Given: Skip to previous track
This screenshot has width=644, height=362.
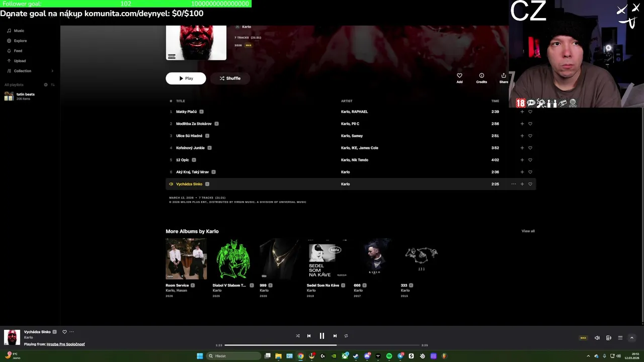Looking at the screenshot, I should (309, 336).
